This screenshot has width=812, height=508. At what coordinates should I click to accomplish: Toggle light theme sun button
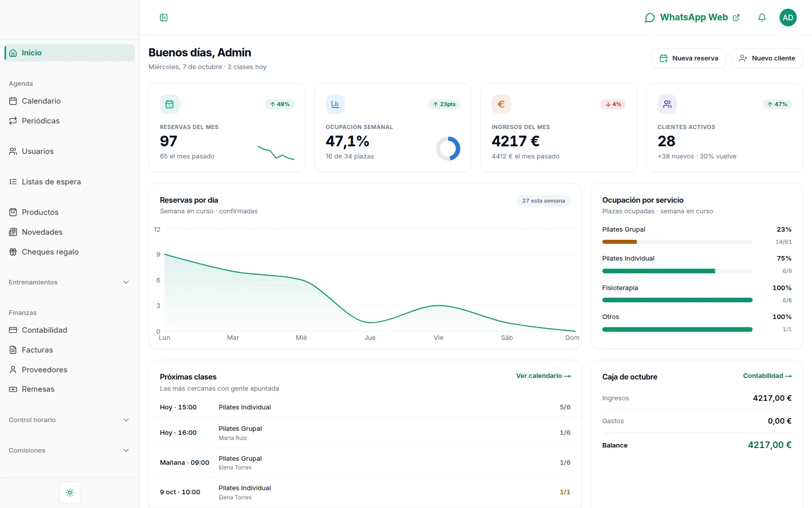[x=70, y=493]
